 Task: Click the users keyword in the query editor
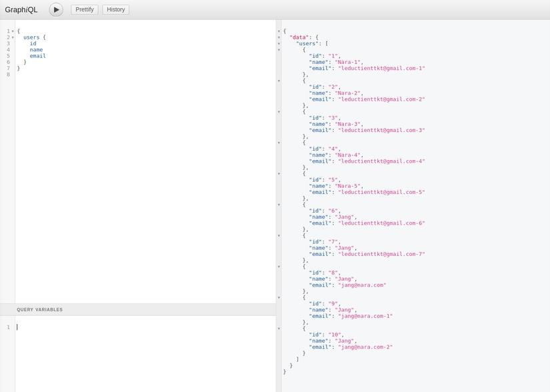pos(31,37)
